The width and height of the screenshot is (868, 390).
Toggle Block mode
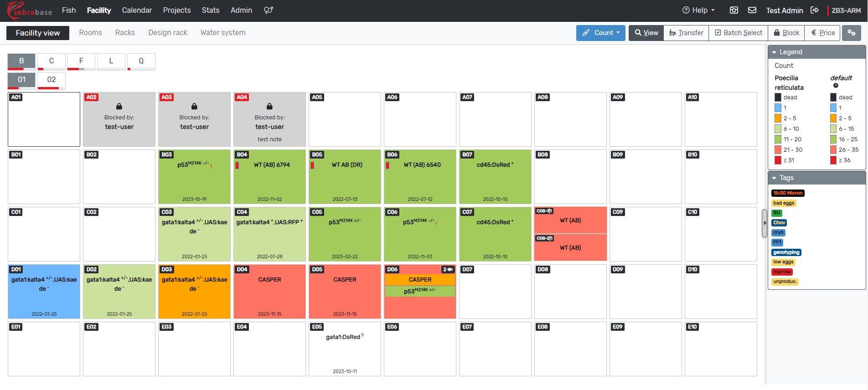tap(786, 33)
